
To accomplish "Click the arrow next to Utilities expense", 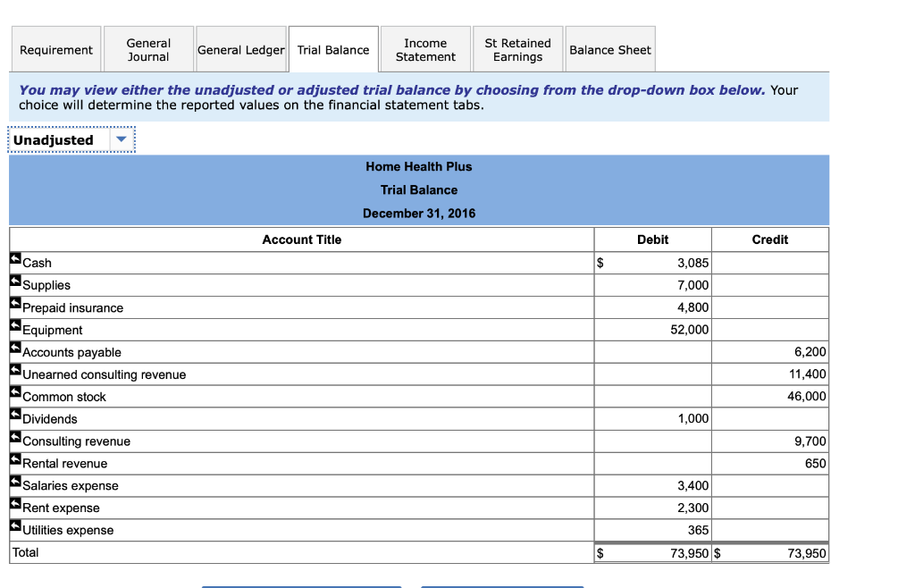I will (14, 525).
